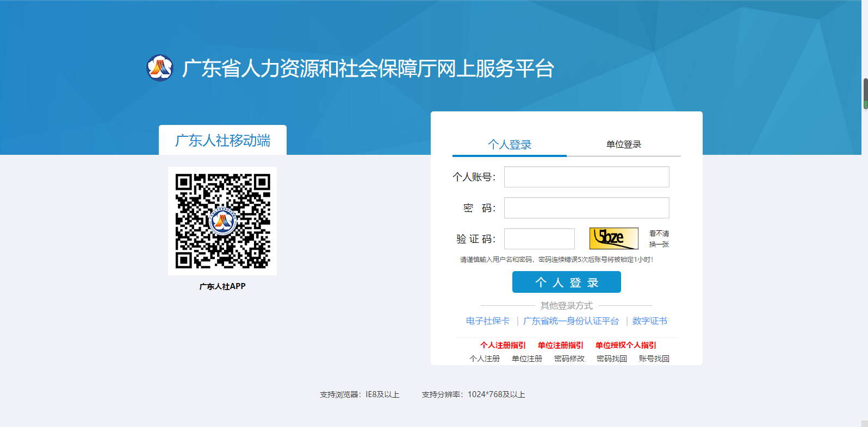This screenshot has height=427, width=868.
Task: Click the page vertical scrollbar thumb
Action: click(x=865, y=93)
